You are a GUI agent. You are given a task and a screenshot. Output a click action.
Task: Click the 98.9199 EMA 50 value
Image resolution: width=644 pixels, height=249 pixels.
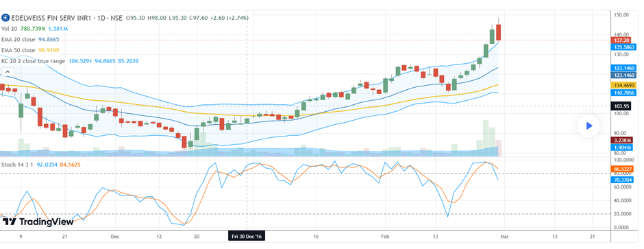49,50
